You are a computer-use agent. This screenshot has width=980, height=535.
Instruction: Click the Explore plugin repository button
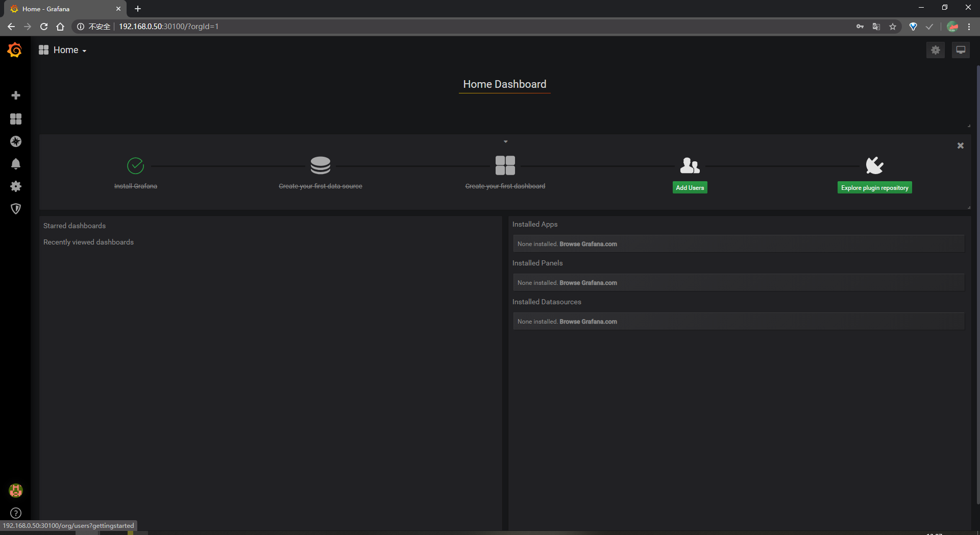point(875,188)
